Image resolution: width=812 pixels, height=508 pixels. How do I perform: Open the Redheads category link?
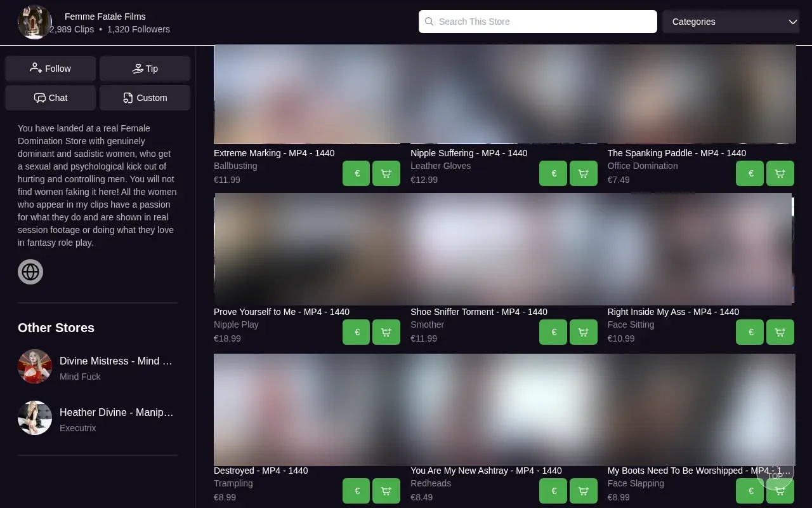[x=431, y=483]
